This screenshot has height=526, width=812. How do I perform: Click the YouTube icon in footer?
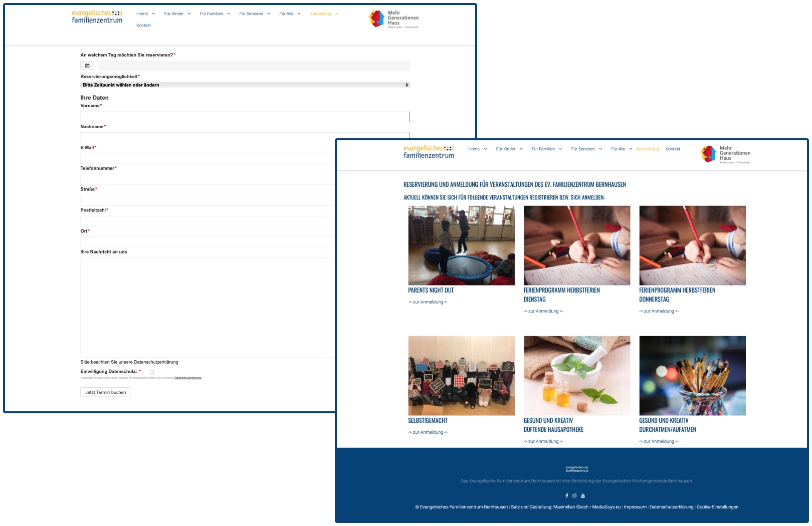[x=582, y=495]
